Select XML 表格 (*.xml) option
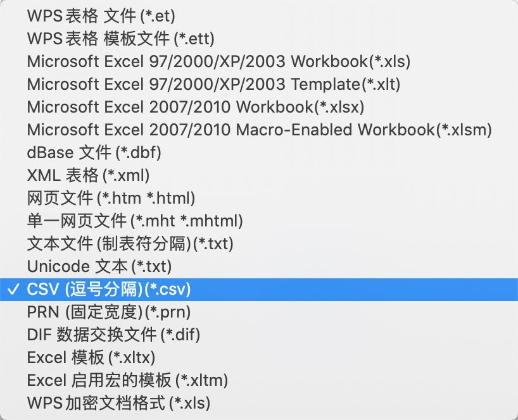518x420 pixels. (89, 175)
